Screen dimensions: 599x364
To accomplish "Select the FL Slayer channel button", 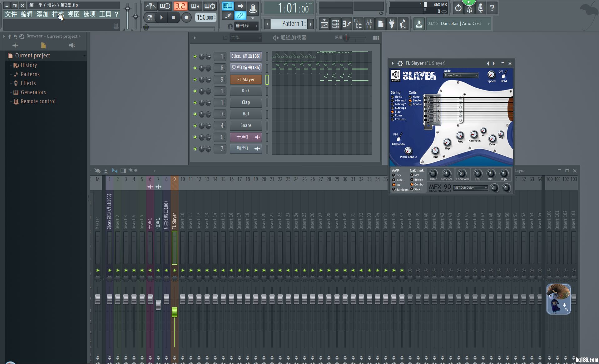I will point(246,80).
